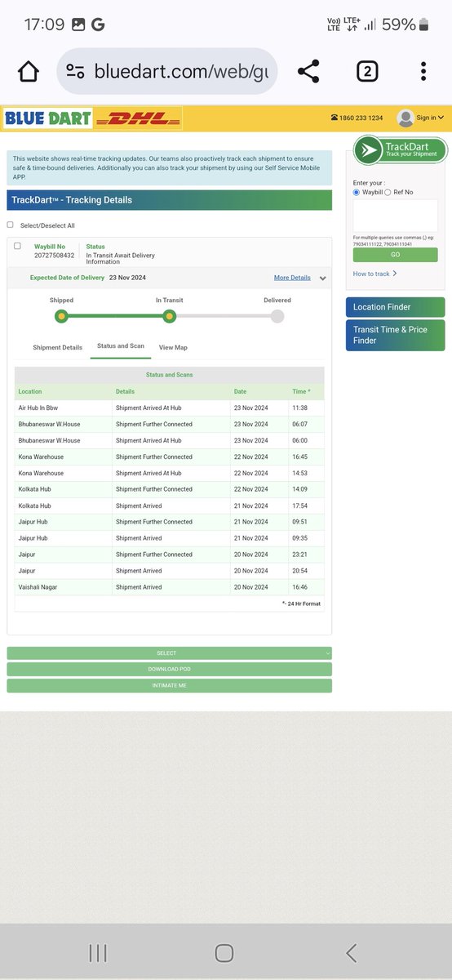Collapse shipment details chevron next to More Details

[x=323, y=278]
